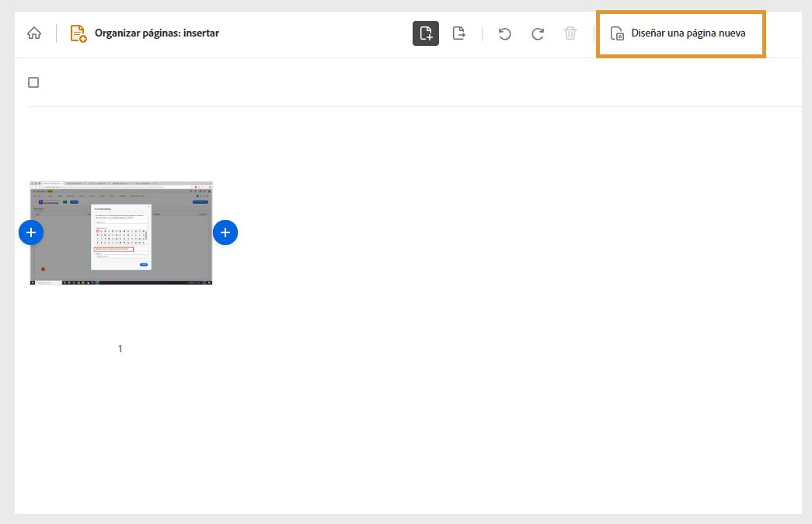Insert a new page after page 1
This screenshot has width=812, height=524.
click(x=225, y=232)
